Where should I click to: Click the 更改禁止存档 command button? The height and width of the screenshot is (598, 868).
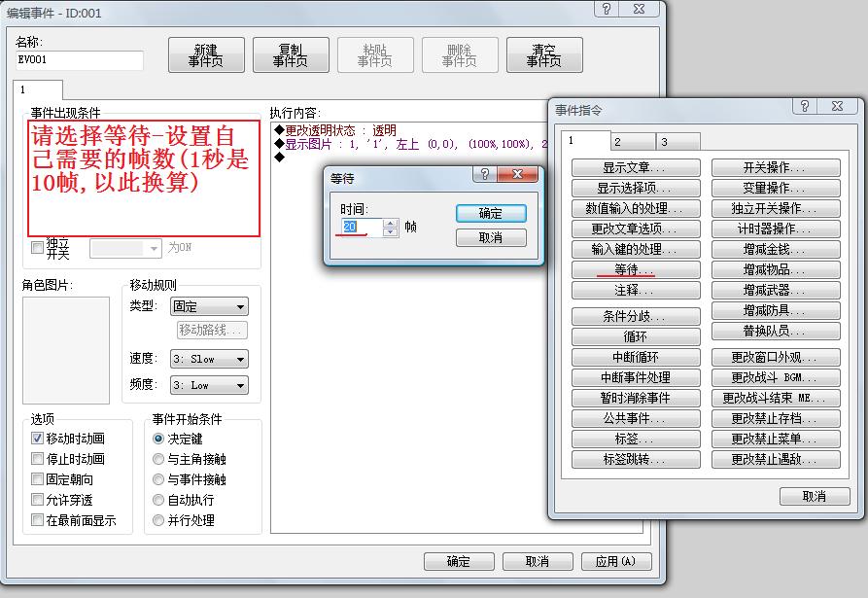tap(776, 419)
